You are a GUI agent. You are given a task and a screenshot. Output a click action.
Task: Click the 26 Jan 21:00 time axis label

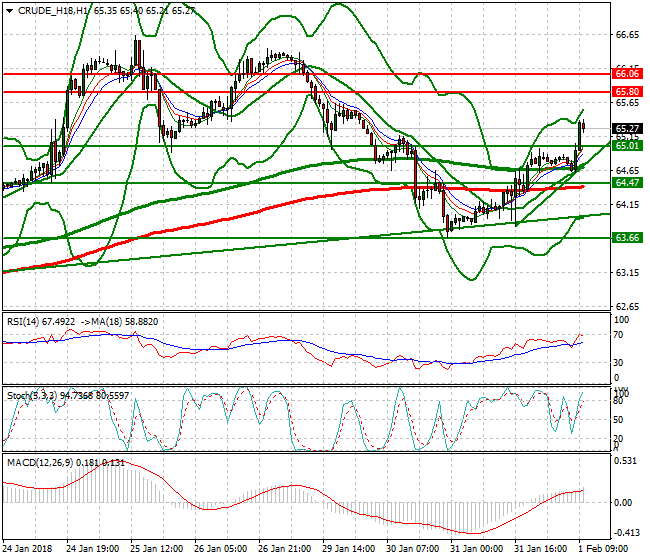point(284,549)
